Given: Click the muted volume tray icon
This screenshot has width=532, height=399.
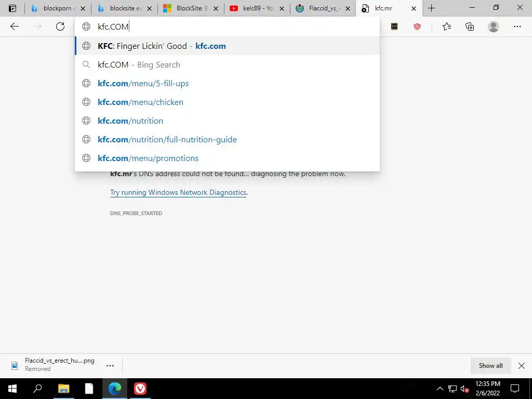Looking at the screenshot, I should pos(464,389).
